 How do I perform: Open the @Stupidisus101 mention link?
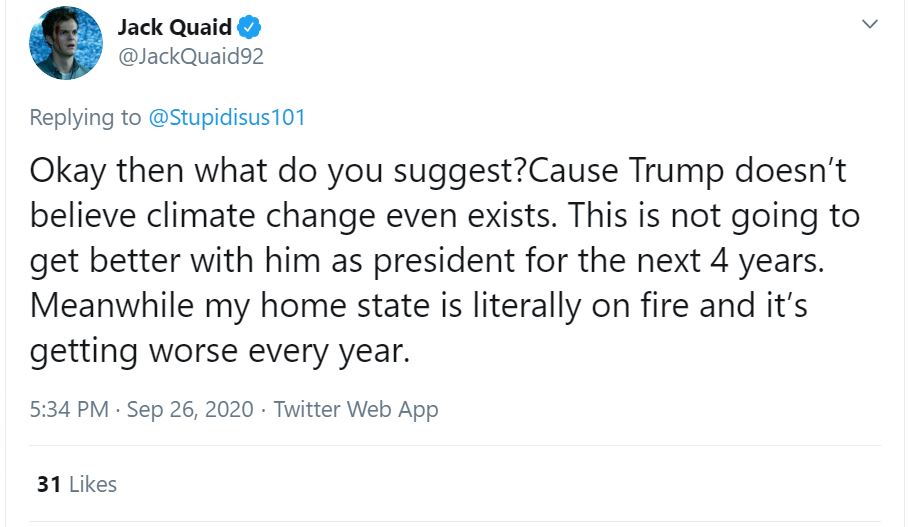point(227,117)
